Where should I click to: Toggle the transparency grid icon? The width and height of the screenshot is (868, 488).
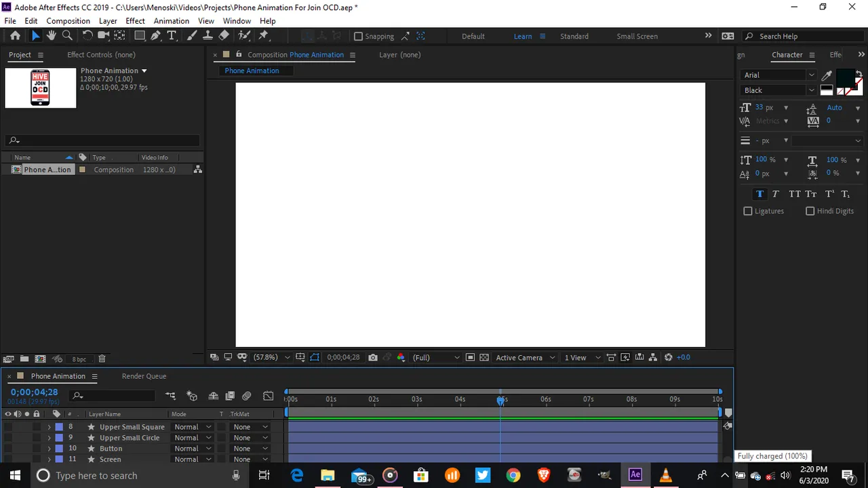pyautogui.click(x=484, y=357)
